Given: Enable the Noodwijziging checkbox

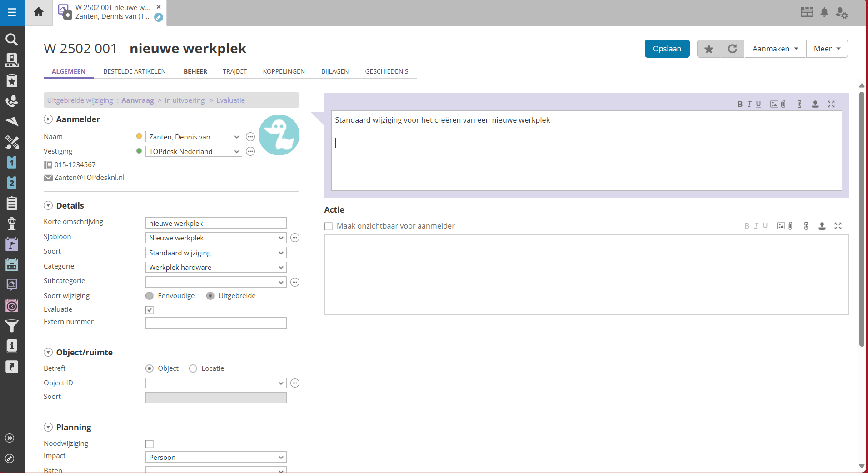Looking at the screenshot, I should 150,444.
